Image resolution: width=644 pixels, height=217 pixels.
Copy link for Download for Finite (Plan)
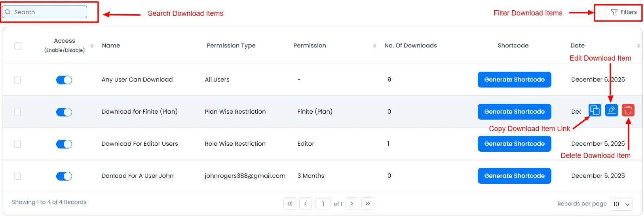click(x=595, y=110)
